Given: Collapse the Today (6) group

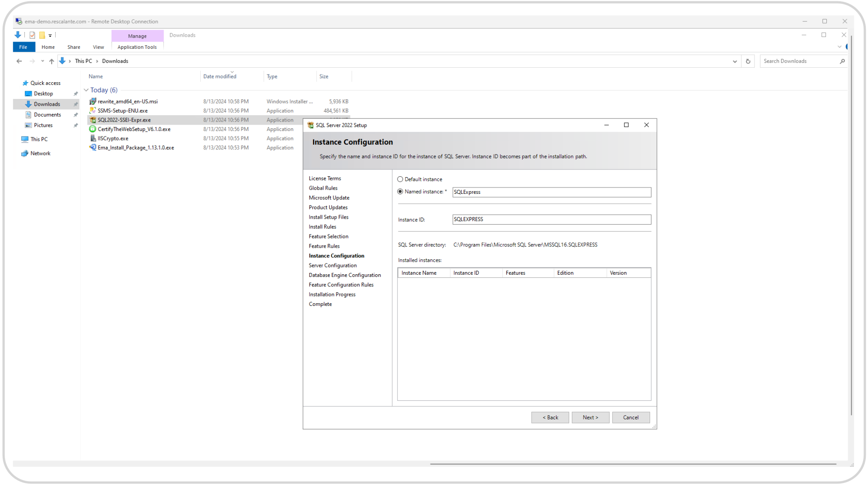Looking at the screenshot, I should [x=86, y=90].
